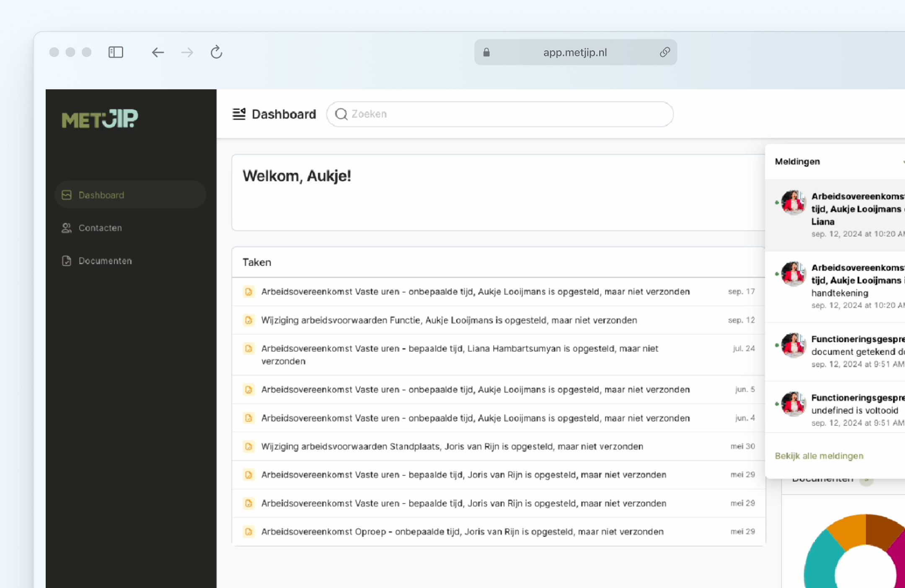Click avatar of 'undefined is voltooid' notification
905x588 pixels.
(x=793, y=404)
